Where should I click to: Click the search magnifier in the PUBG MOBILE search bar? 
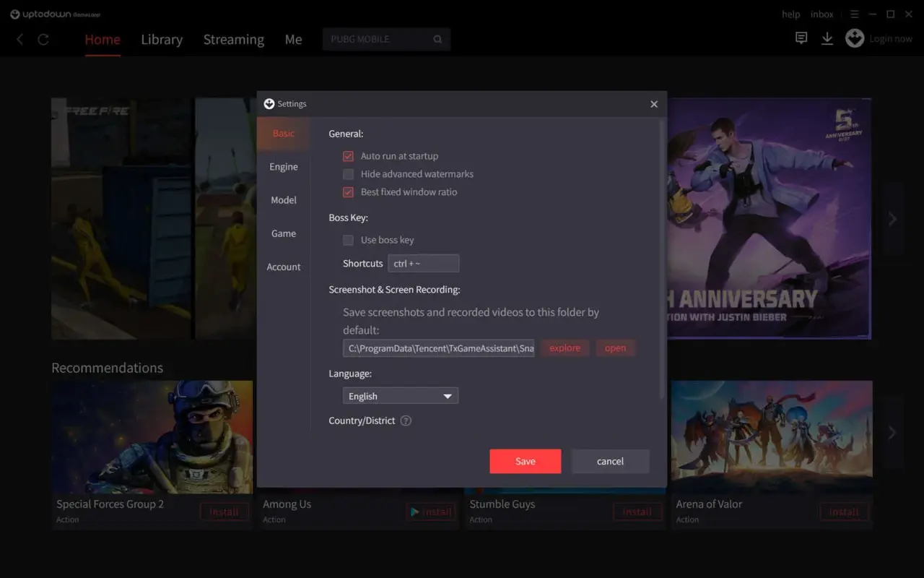coord(437,39)
